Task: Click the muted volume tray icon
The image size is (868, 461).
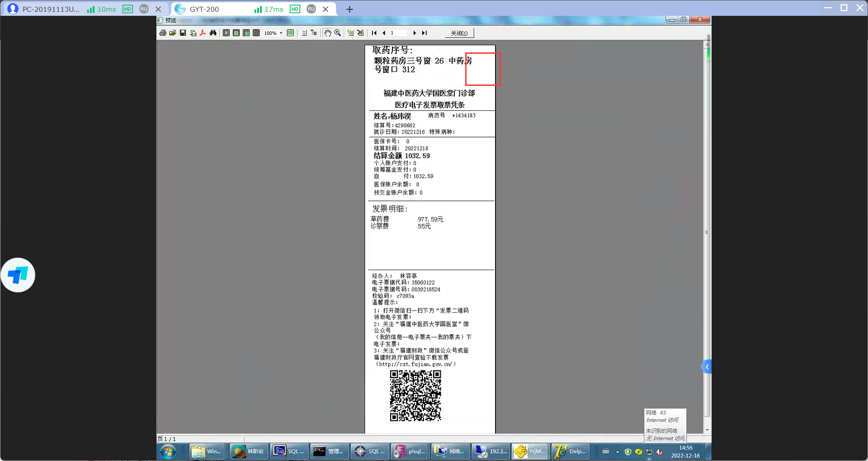Action: pos(660,452)
